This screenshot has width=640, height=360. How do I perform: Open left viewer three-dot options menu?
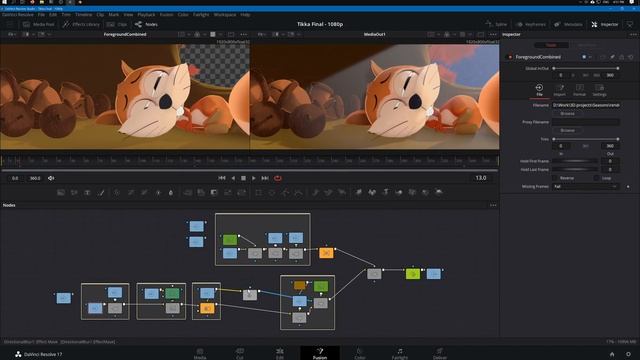244,34
